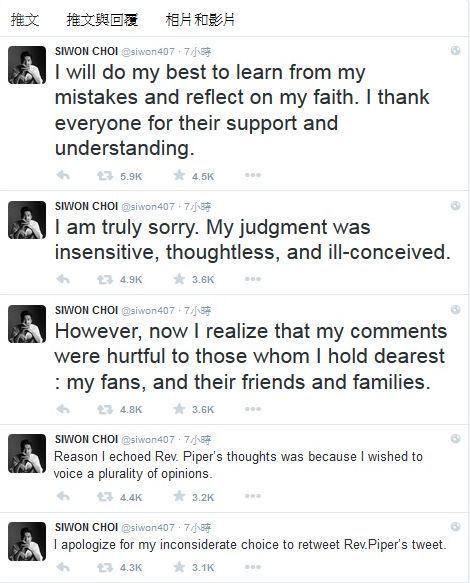Open the 相片和影片 tab

coord(200,19)
